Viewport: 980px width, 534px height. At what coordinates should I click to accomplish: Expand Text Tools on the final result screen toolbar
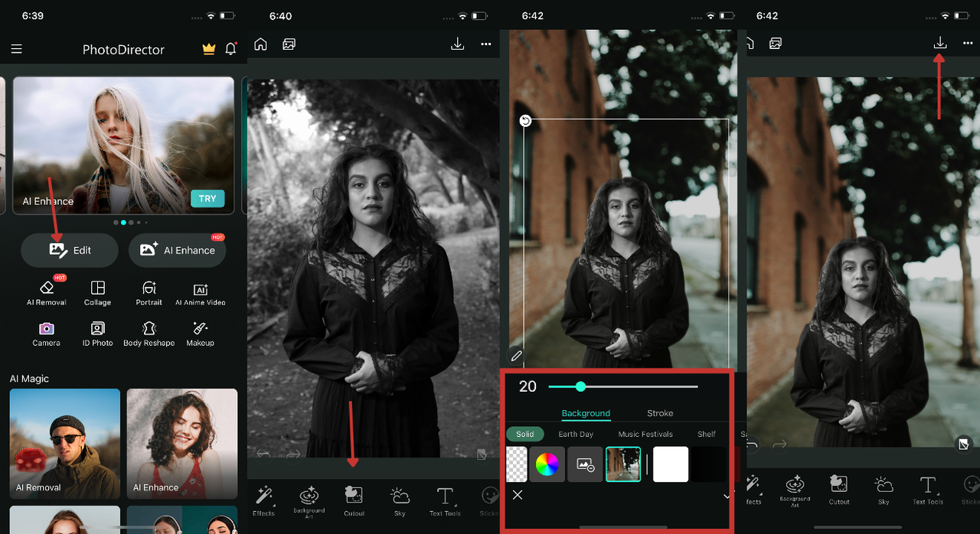pos(928,490)
